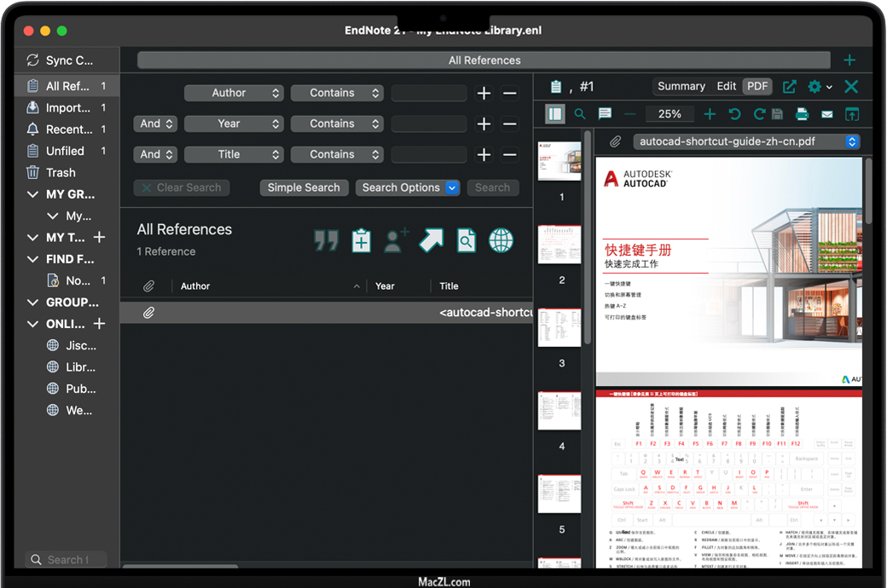This screenshot has width=887, height=588.
Task: Click the insert citation quote-mark icon
Action: pyautogui.click(x=326, y=240)
